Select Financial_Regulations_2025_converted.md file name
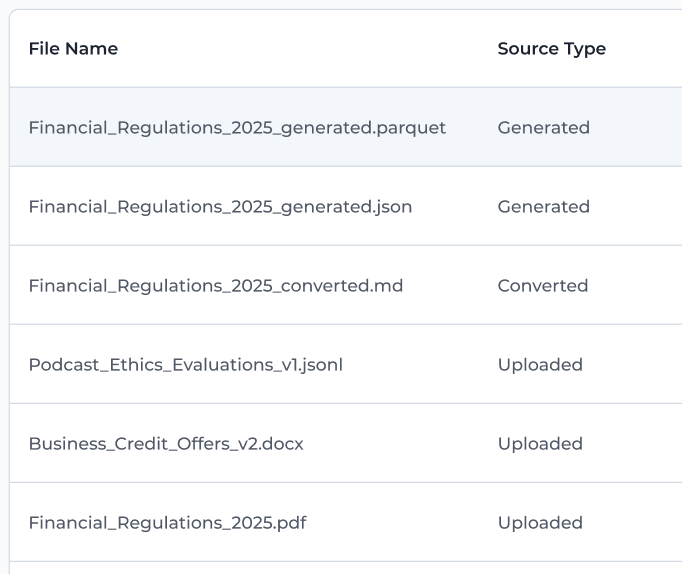 tap(216, 286)
